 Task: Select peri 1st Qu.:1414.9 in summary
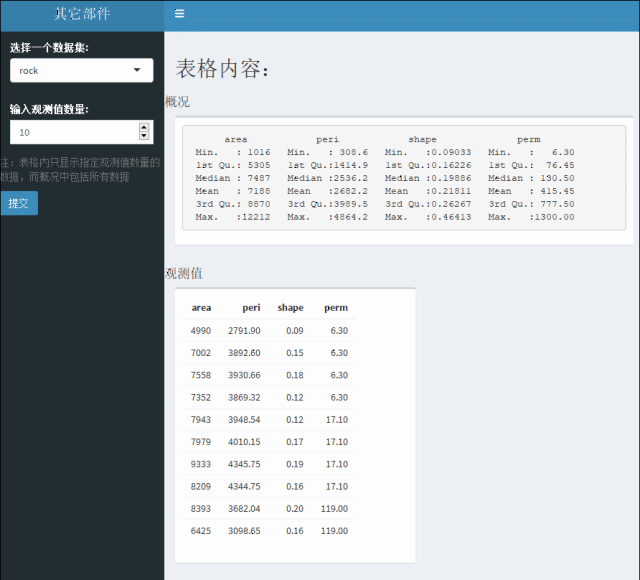tap(327, 165)
